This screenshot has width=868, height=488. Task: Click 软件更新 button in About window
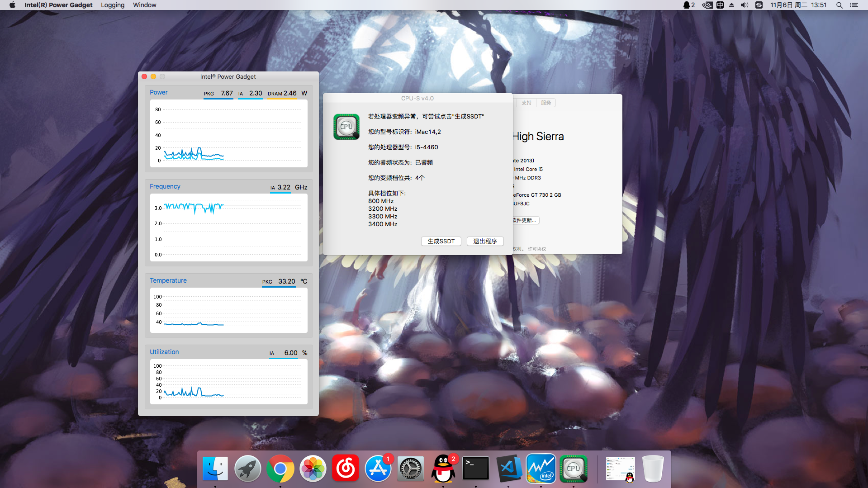525,220
